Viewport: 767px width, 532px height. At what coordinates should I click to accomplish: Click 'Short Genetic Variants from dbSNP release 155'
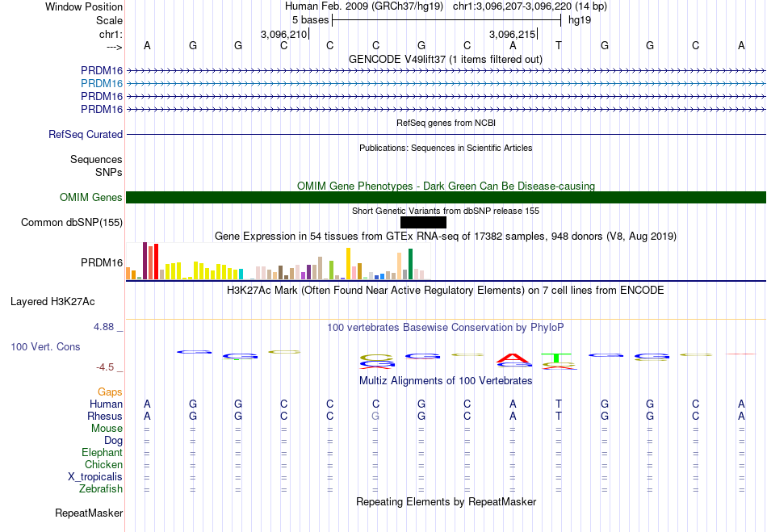coord(446,212)
